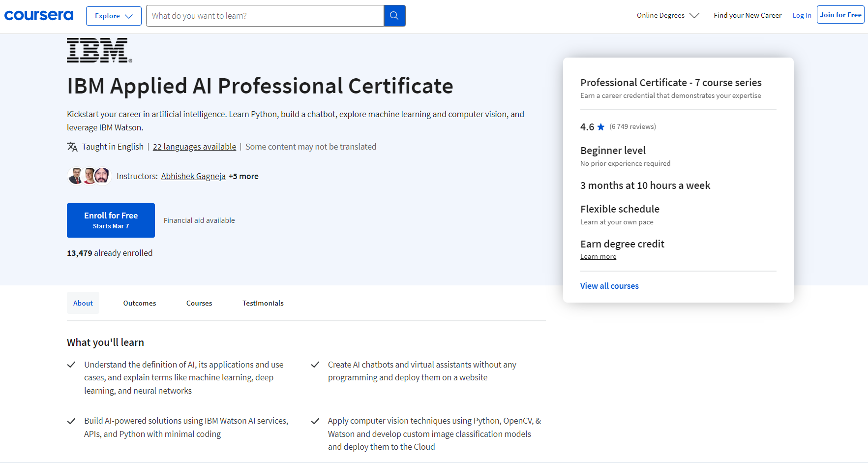Viewport: 868px width, 463px height.
Task: Click checkmark beside 'Create AI chatbots'
Action: pos(315,365)
